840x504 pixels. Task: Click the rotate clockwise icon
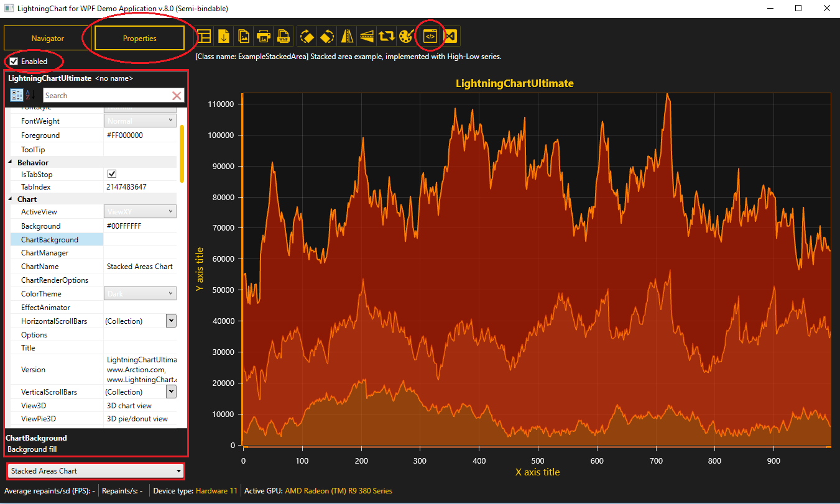[307, 36]
